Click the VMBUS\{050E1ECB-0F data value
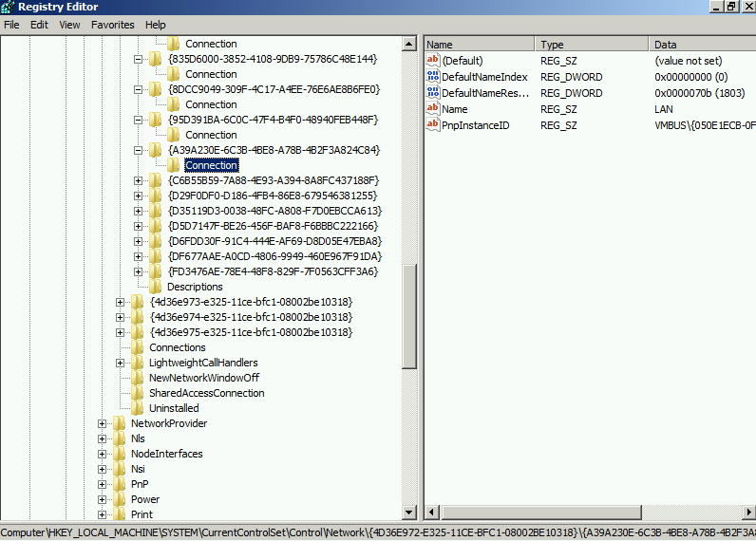This screenshot has width=756, height=541. 705,125
